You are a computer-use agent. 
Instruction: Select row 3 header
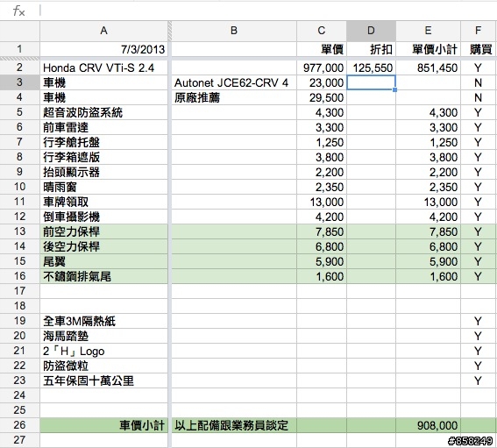pos(19,82)
